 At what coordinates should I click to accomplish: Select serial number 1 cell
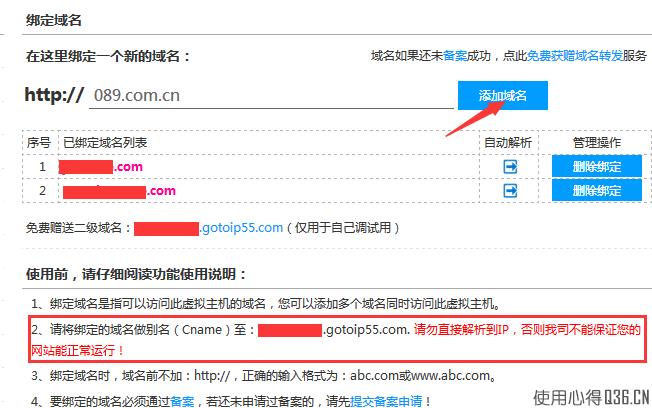[42, 167]
